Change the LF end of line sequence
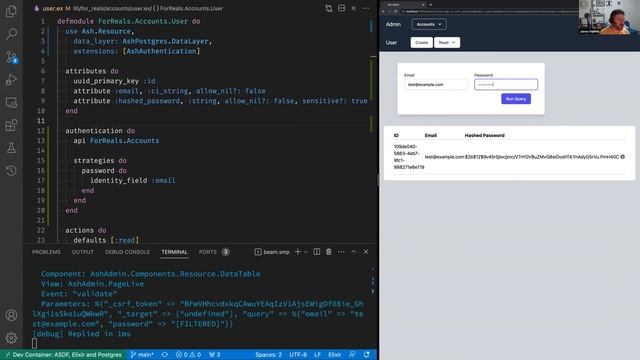 318,355
